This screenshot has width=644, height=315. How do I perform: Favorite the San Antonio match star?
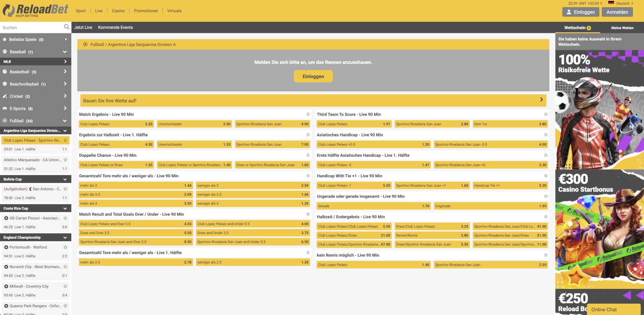tap(65, 189)
